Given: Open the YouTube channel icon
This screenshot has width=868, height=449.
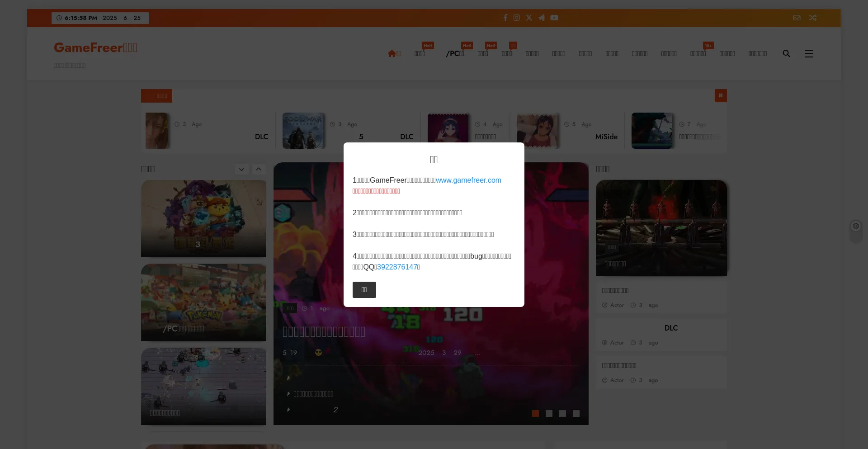Looking at the screenshot, I should click(x=554, y=18).
